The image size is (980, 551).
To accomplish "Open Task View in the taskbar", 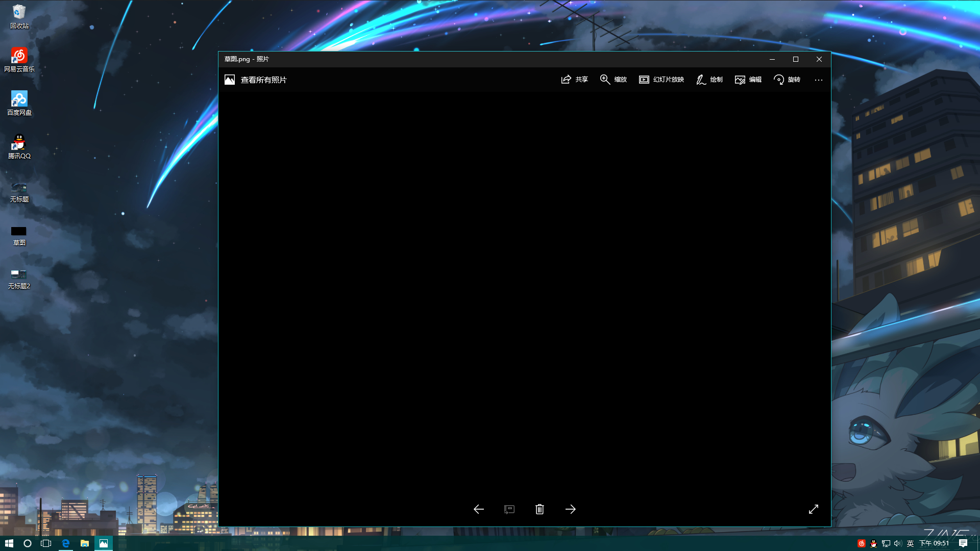I will tap(46, 543).
